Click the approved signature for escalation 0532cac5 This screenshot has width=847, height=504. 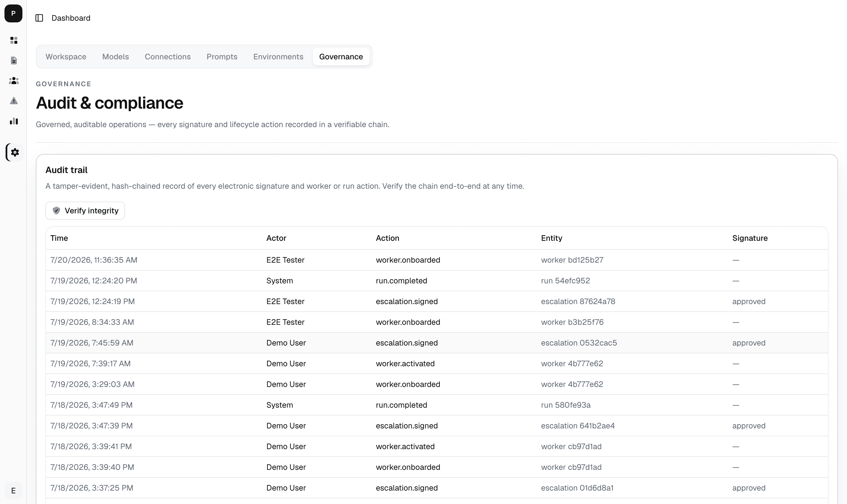click(x=749, y=343)
